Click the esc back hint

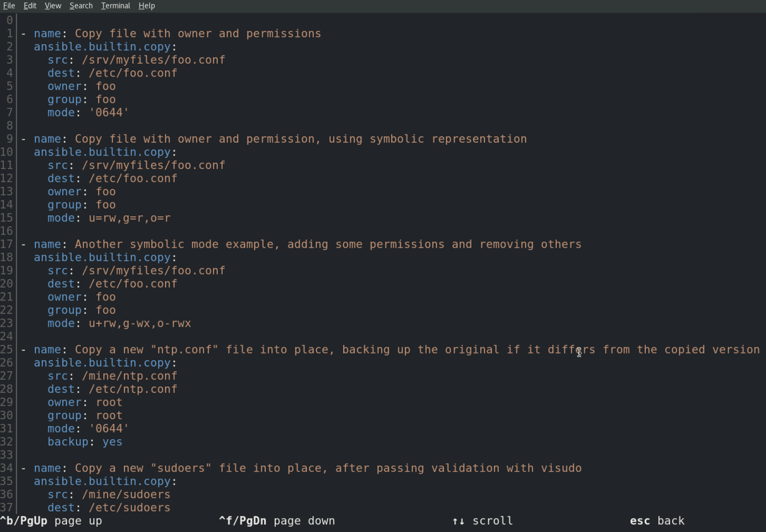(657, 521)
